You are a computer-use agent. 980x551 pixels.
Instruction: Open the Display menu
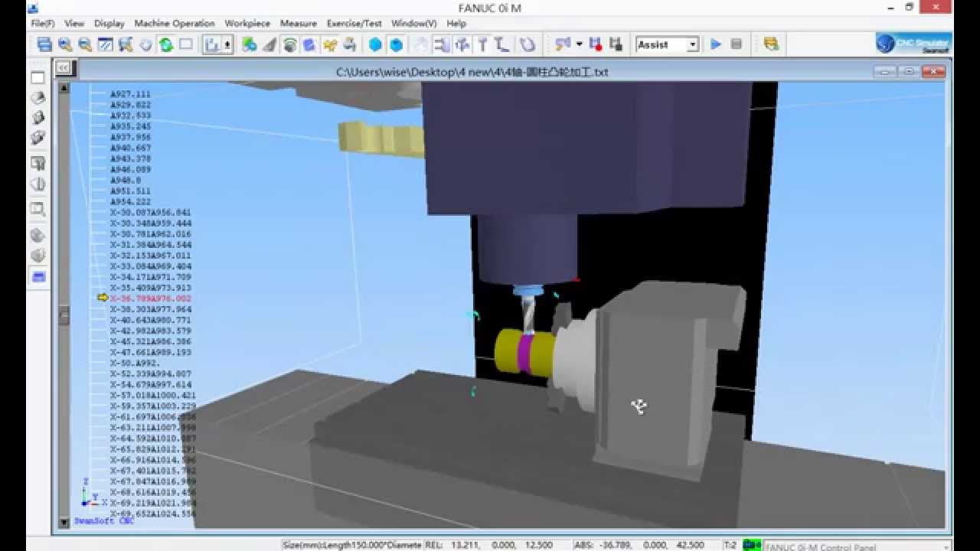pyautogui.click(x=109, y=24)
